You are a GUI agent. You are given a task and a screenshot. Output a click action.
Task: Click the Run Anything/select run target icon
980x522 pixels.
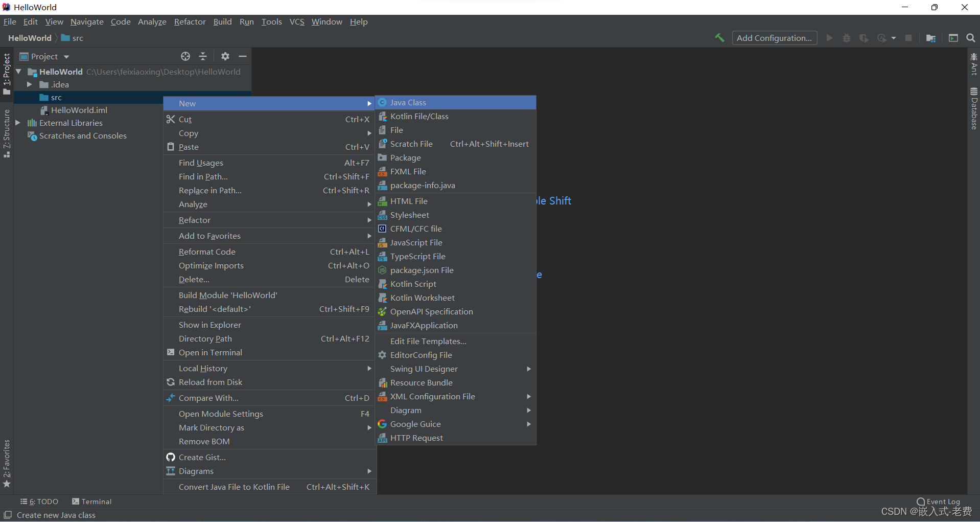pos(953,38)
